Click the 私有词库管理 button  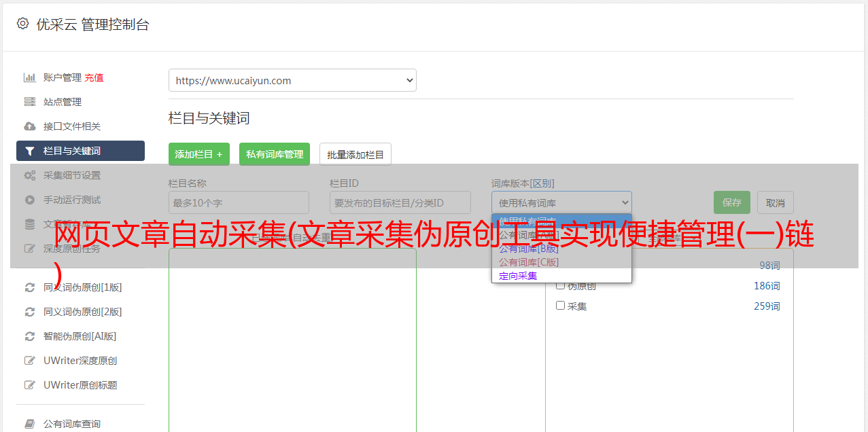click(275, 154)
